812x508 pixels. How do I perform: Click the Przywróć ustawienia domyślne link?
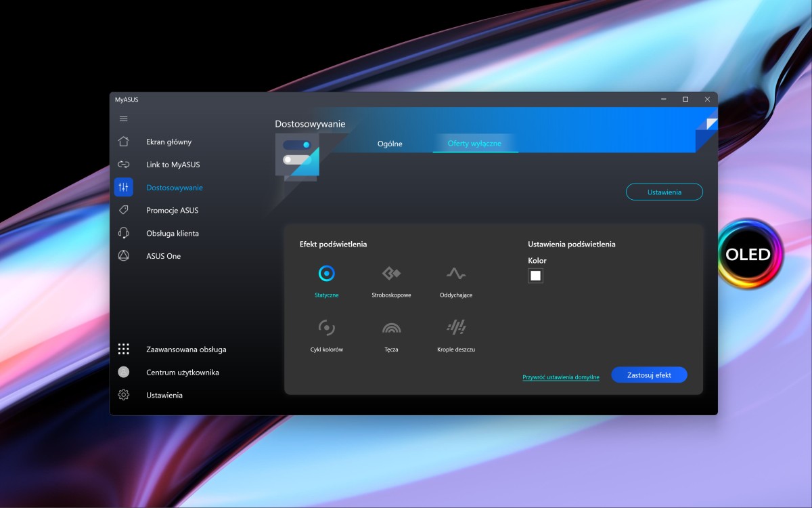pos(560,377)
